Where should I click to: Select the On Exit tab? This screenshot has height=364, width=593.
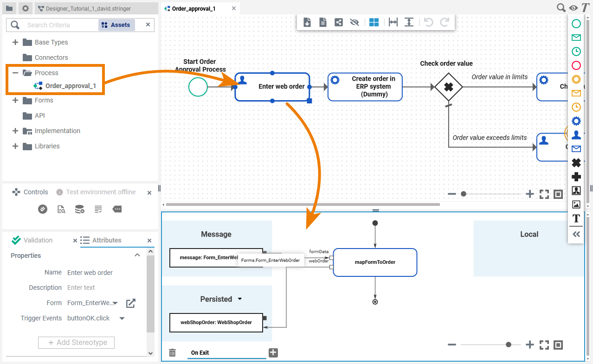(x=200, y=353)
